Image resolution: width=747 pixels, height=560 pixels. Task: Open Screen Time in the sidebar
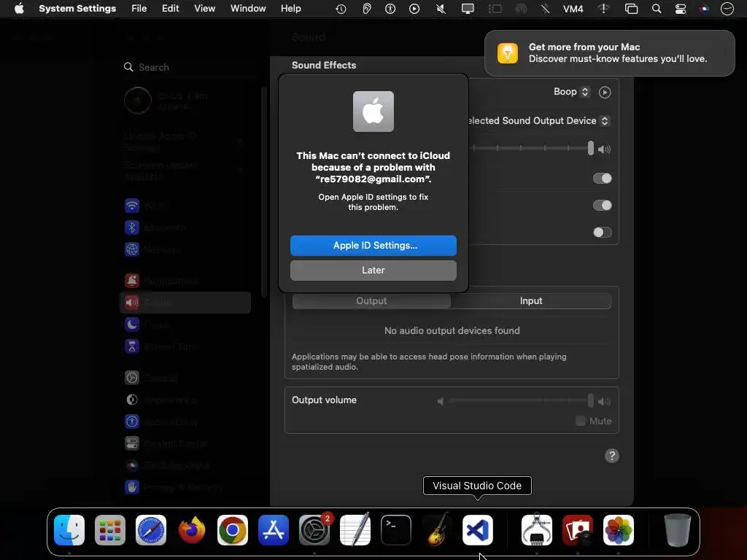(x=185, y=346)
